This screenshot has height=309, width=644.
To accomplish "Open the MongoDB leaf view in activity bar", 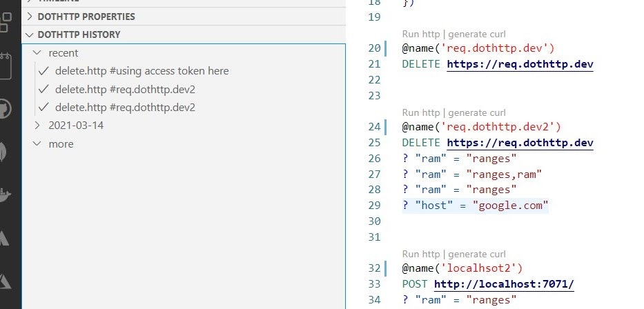I will (x=3, y=152).
